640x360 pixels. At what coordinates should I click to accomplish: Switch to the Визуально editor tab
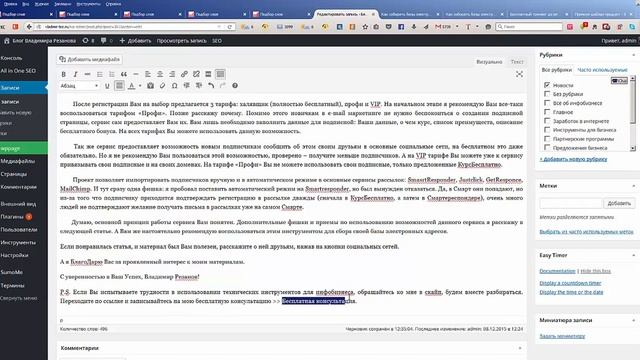pyautogui.click(x=489, y=62)
